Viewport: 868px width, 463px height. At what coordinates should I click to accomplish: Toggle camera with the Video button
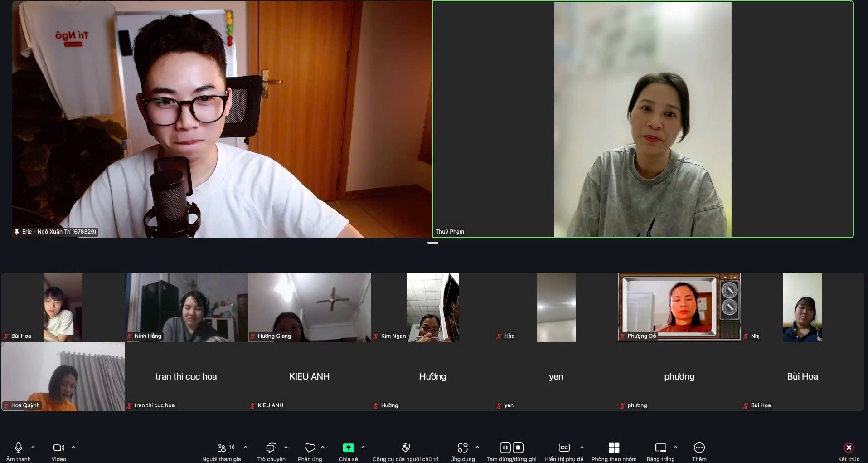click(x=58, y=448)
